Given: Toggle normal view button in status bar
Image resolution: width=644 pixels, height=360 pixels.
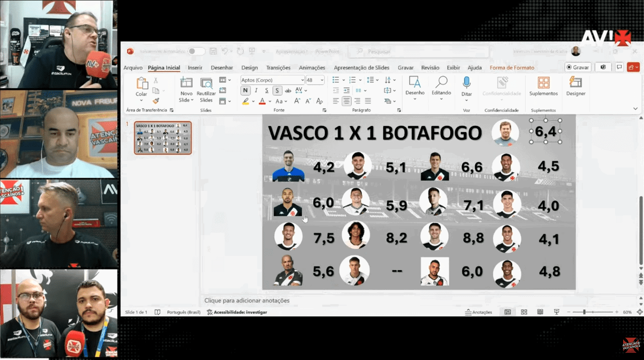Looking at the screenshot, I should [507, 312].
